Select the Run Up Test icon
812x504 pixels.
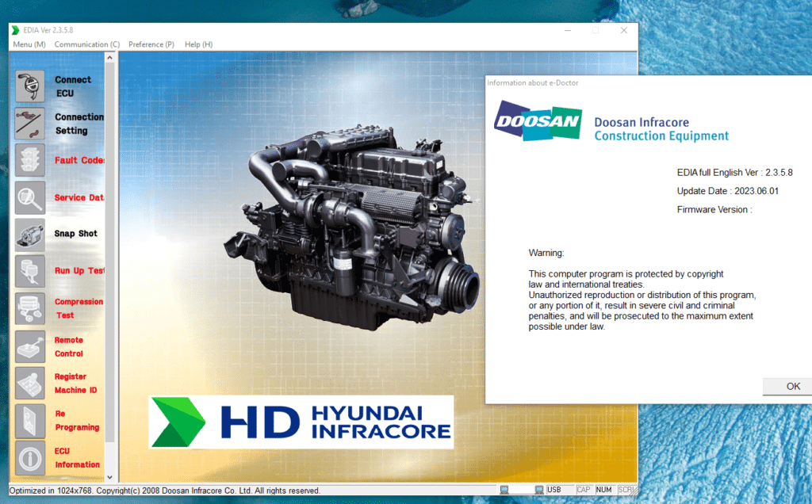30,271
